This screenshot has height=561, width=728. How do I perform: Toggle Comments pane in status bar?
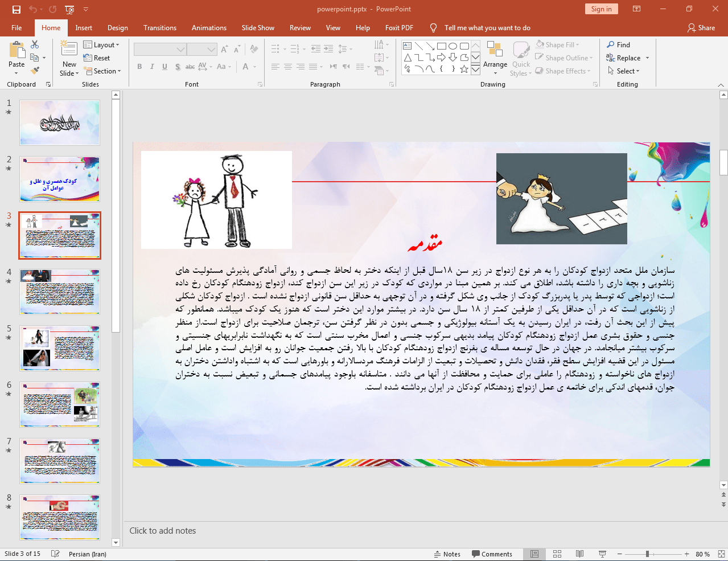coord(492,554)
